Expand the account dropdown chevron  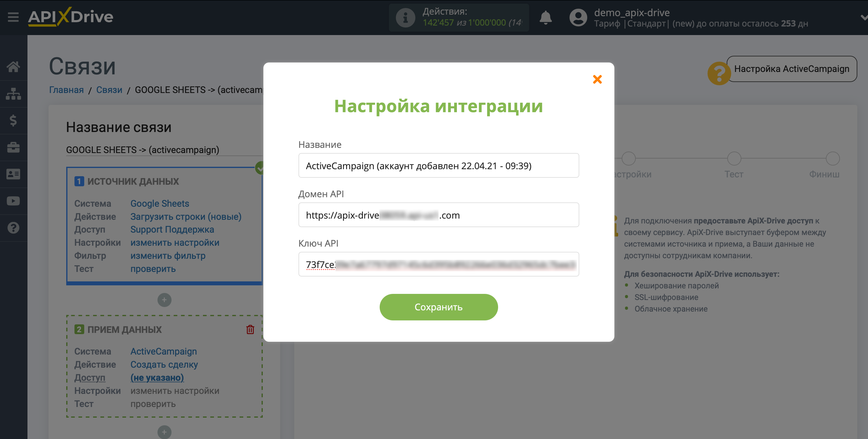coord(864,17)
